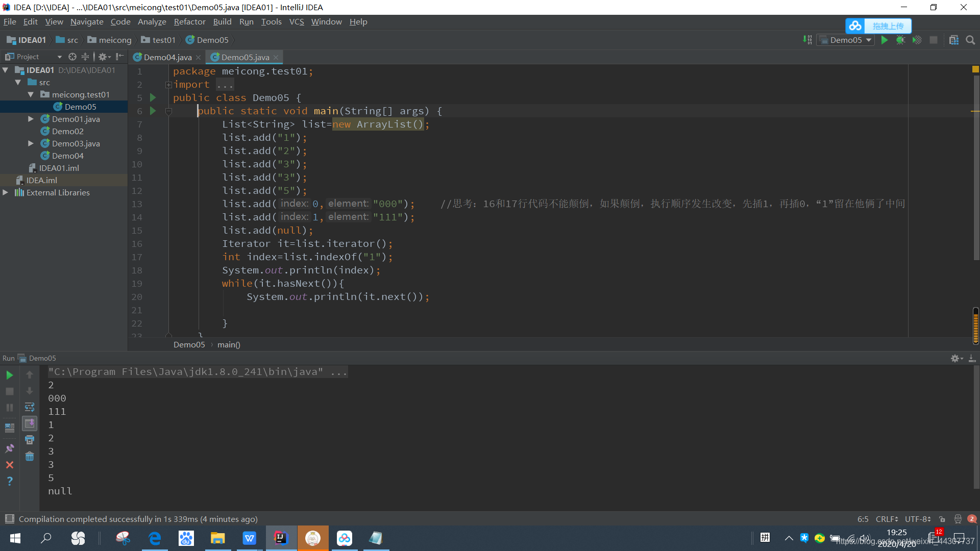Print the console output

coord(30,440)
